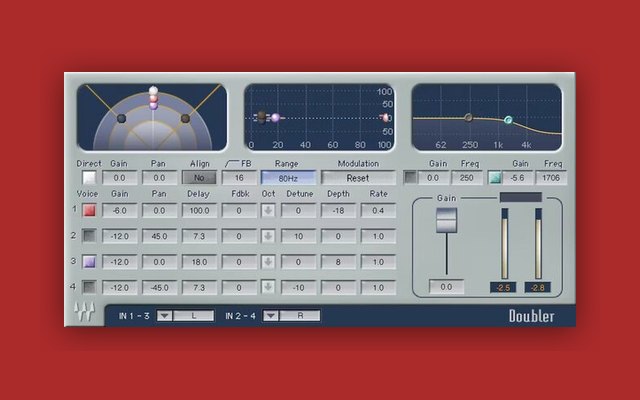
Task: Click Voice 3 octave down arrow
Action: click(x=268, y=262)
